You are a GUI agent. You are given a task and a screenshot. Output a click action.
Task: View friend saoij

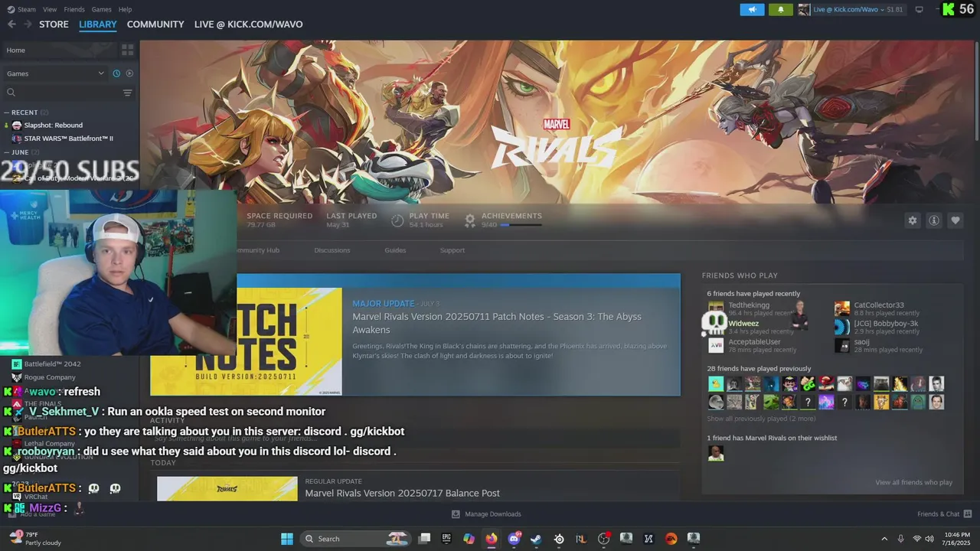861,342
